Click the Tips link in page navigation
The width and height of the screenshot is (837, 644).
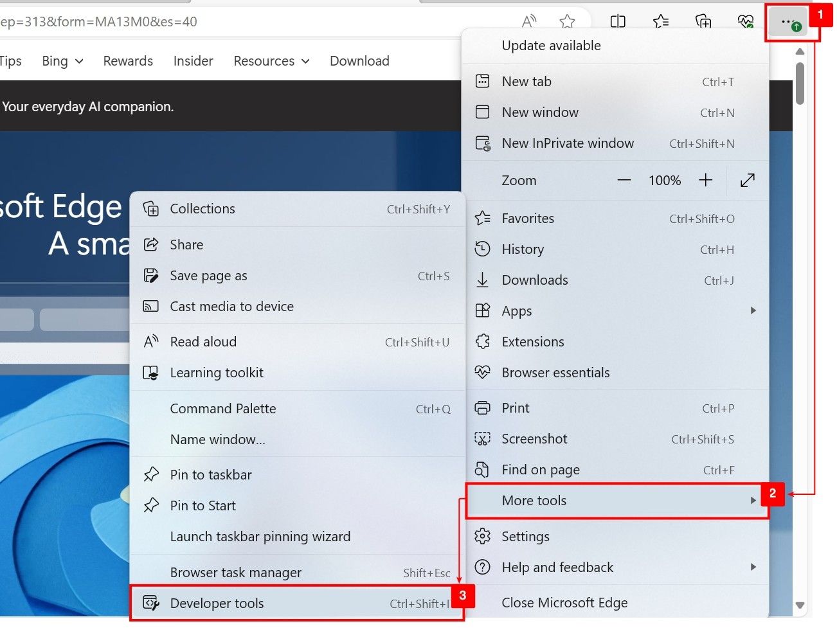click(x=10, y=61)
